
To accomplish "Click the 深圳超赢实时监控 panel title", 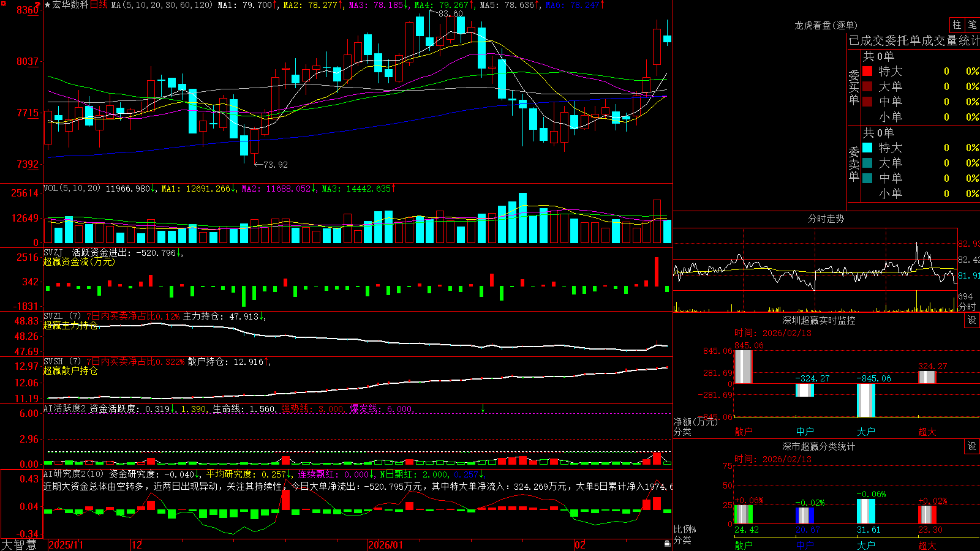I will (818, 320).
